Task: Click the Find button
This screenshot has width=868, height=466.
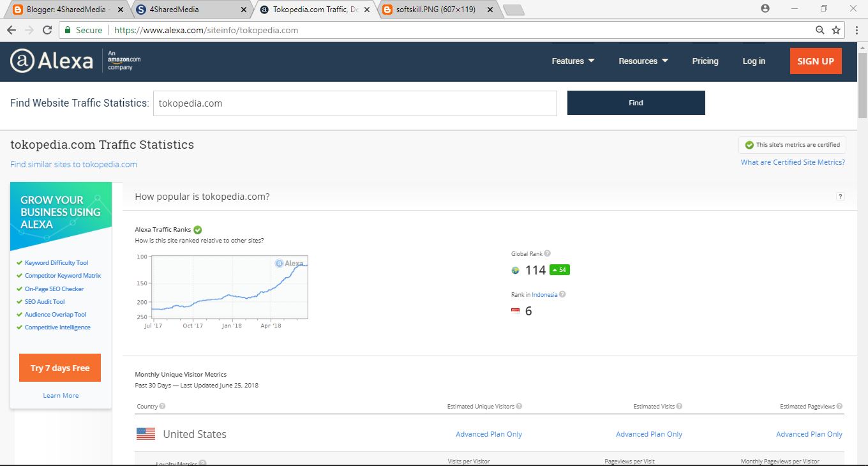Action: (636, 103)
